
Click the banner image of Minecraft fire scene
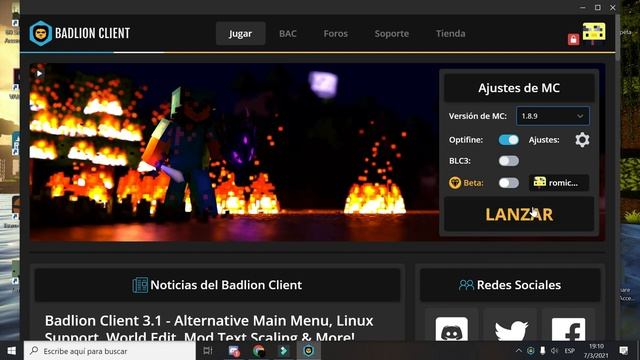pyautogui.click(x=235, y=152)
